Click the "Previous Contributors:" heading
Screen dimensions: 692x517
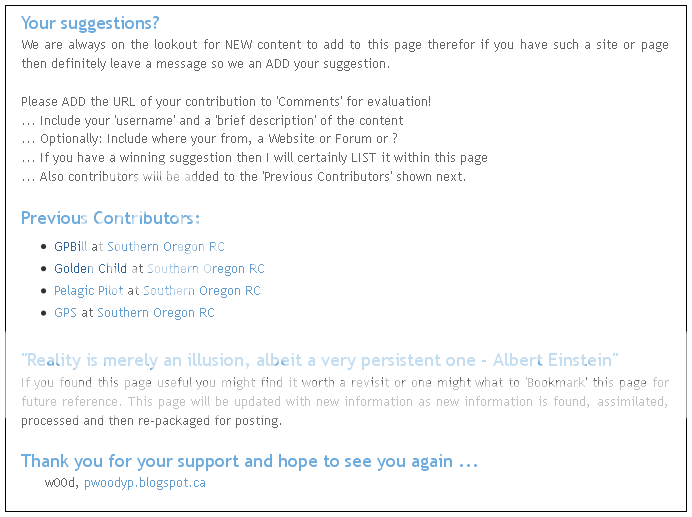(110, 218)
